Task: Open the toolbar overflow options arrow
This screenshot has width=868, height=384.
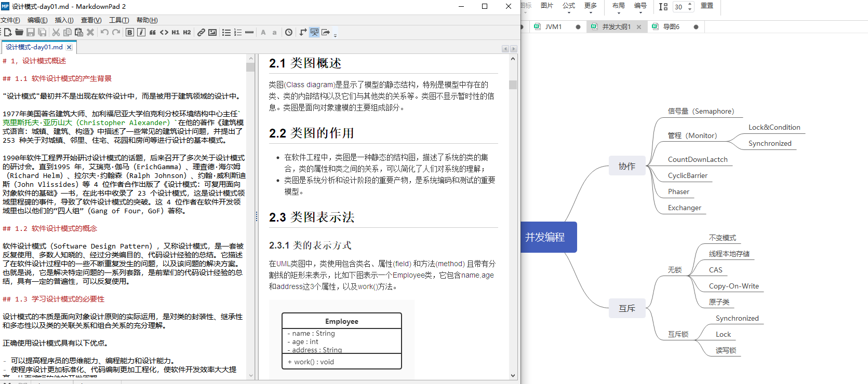Action: tap(335, 35)
